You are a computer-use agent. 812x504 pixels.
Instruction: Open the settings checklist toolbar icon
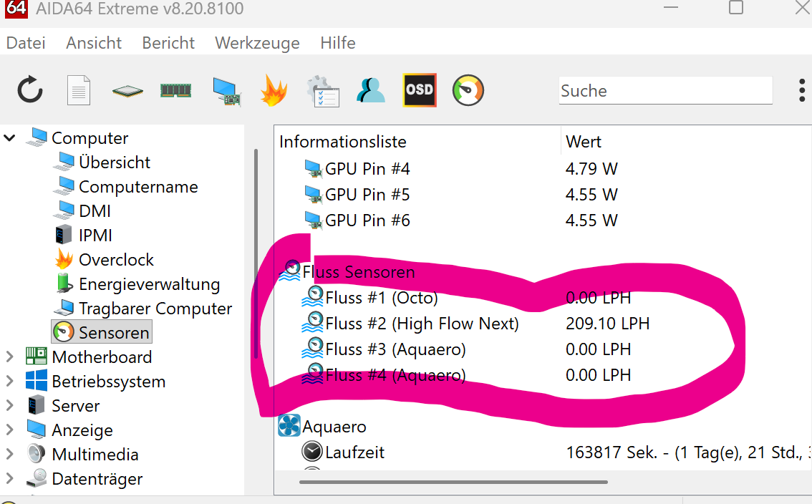(322, 91)
